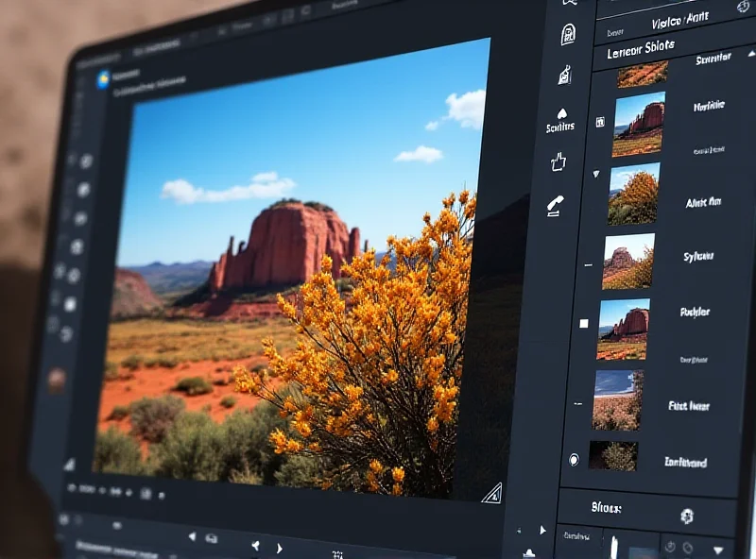Select the spray bottle tool icon
Viewport: 756px width, 559px height.
pos(565,75)
